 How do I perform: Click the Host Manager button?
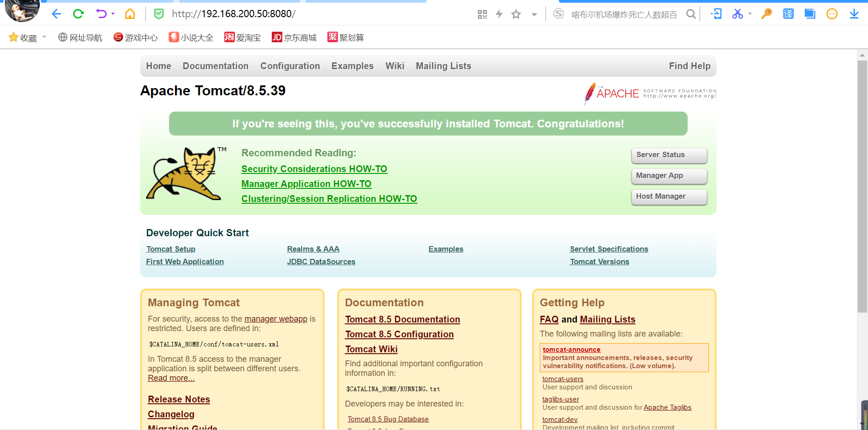pyautogui.click(x=669, y=197)
